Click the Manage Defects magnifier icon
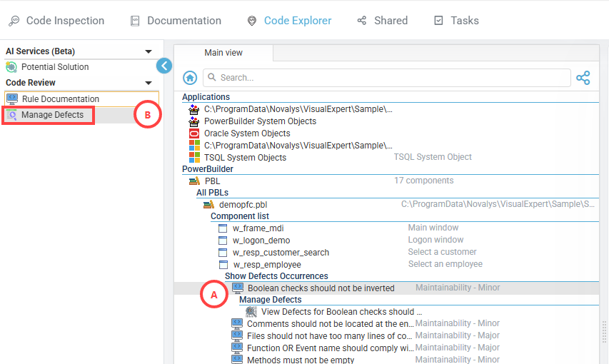This screenshot has width=609, height=364. coord(11,115)
